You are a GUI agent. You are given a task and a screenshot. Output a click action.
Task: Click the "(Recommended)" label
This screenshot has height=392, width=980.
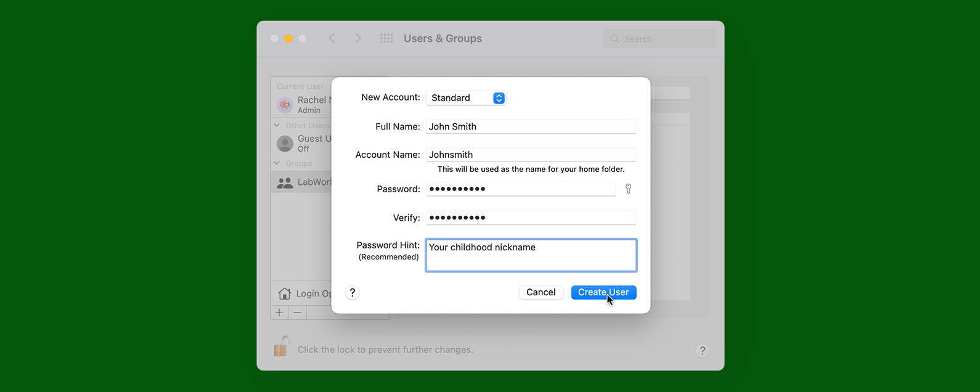tap(388, 257)
